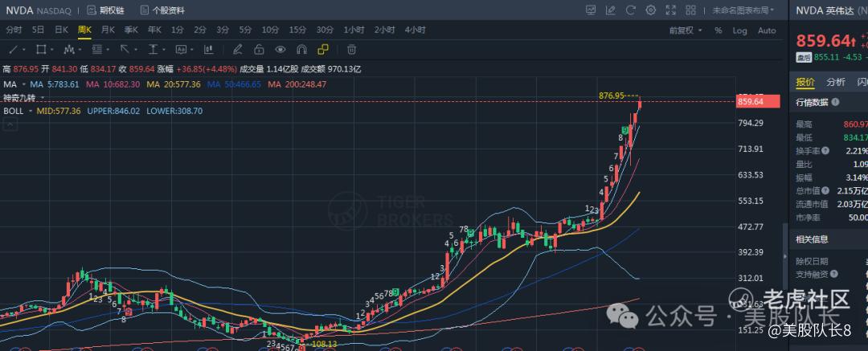Open the multi-chart grid layout icon
The width and height of the screenshot is (868, 351).
pyautogui.click(x=691, y=10)
